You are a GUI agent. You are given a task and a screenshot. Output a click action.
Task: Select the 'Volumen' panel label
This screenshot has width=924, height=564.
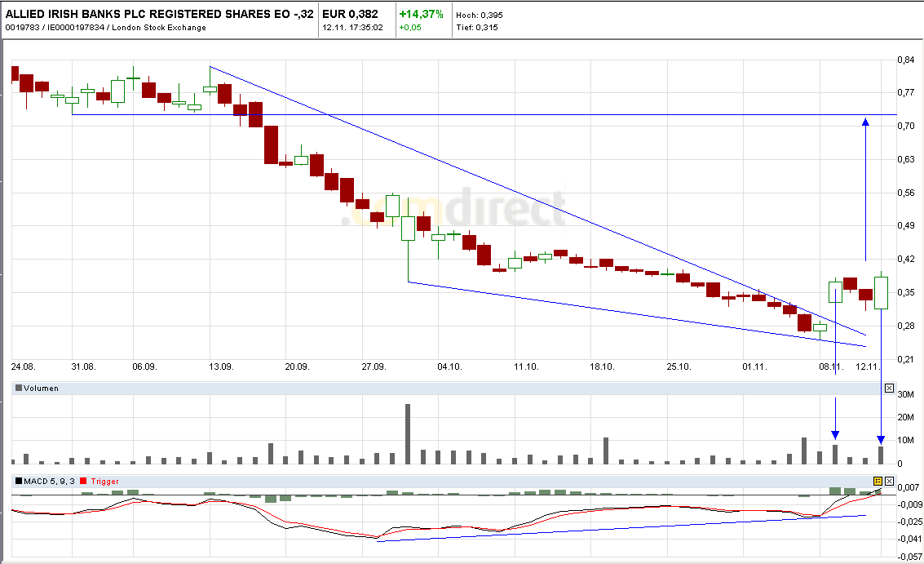click(x=42, y=389)
